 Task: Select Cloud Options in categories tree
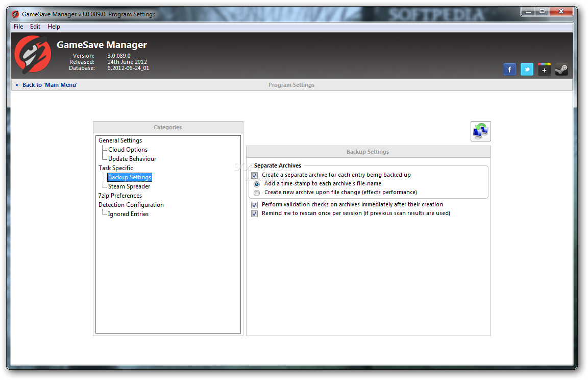tap(128, 150)
